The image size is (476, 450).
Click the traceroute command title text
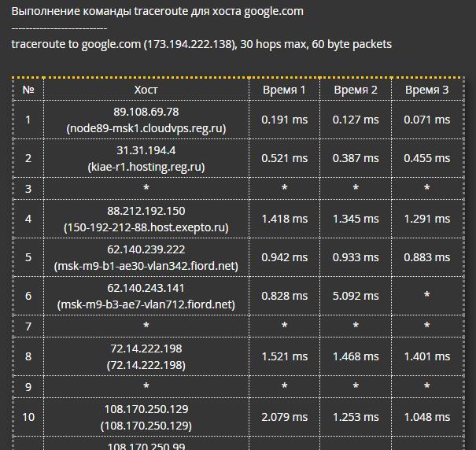157,12
